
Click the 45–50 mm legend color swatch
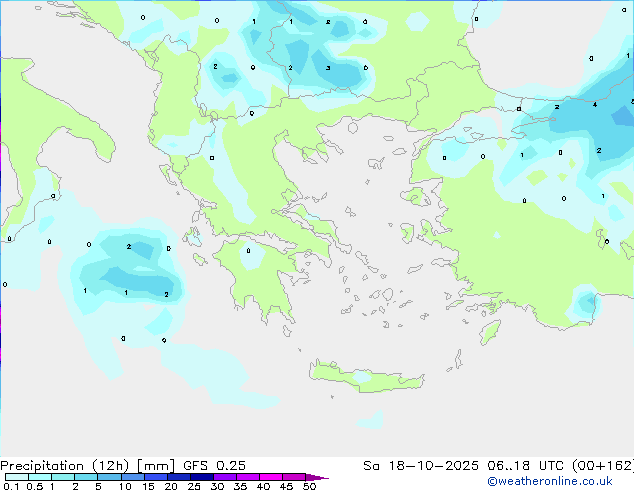[294, 477]
